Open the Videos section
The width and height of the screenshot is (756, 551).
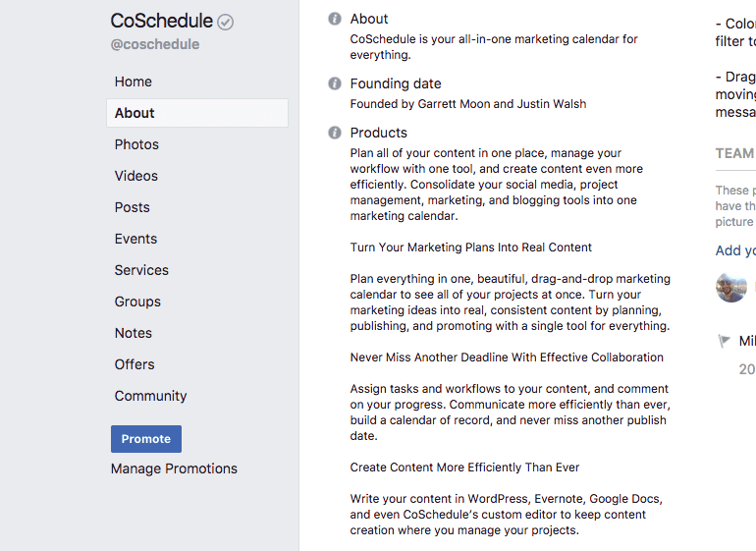(x=136, y=176)
